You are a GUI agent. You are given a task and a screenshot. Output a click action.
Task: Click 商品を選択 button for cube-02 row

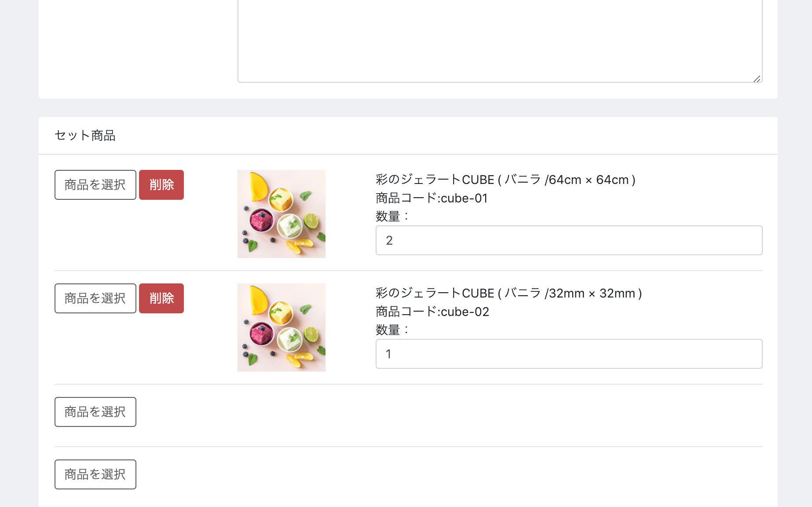point(95,298)
